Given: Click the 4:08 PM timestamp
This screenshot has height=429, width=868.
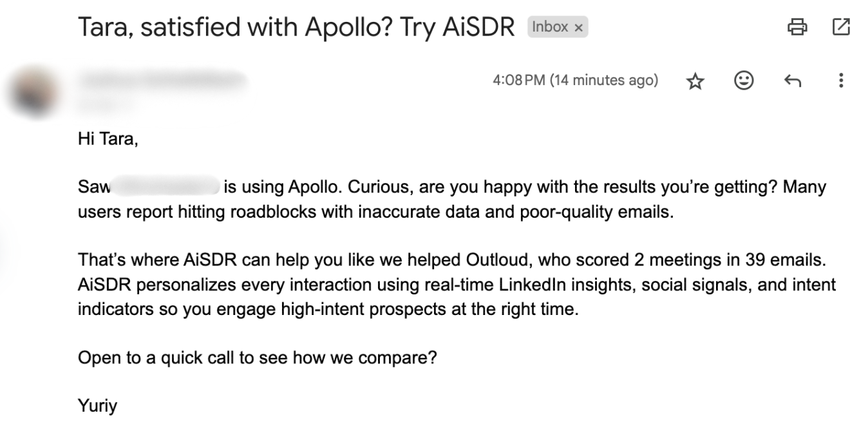Looking at the screenshot, I should pos(575,81).
